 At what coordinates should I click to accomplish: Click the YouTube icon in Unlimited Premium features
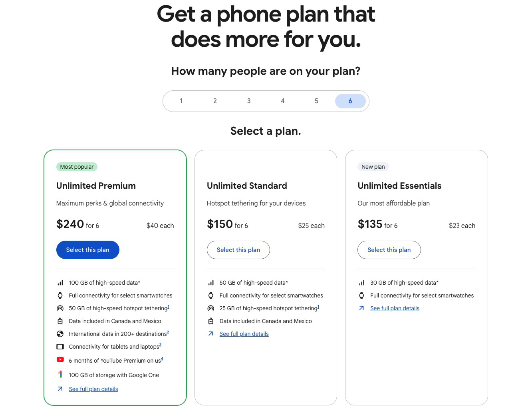tap(60, 359)
